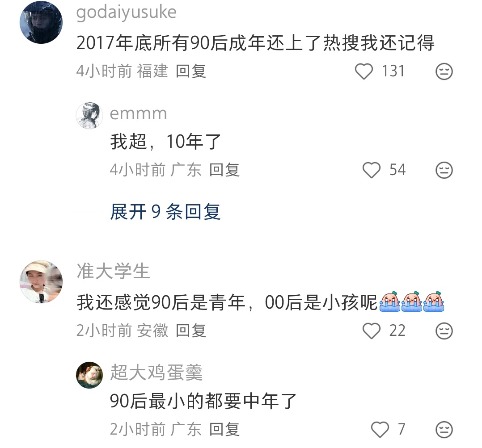482x448 pixels.
Task: Select the comment text about 2017年底所有90后成年
Action: [255, 43]
